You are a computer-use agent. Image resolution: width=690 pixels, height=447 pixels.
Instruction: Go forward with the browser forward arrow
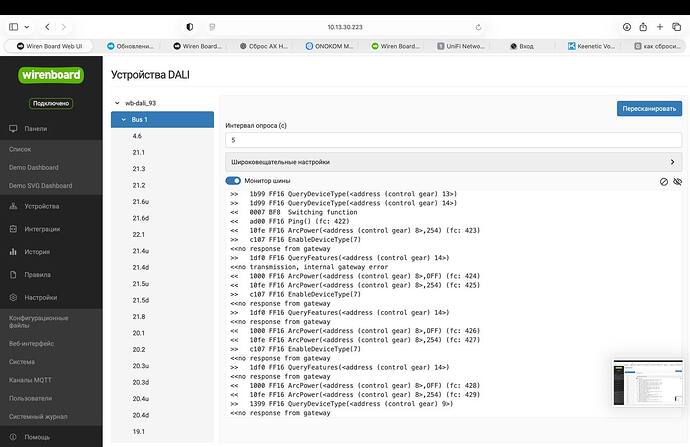click(63, 27)
